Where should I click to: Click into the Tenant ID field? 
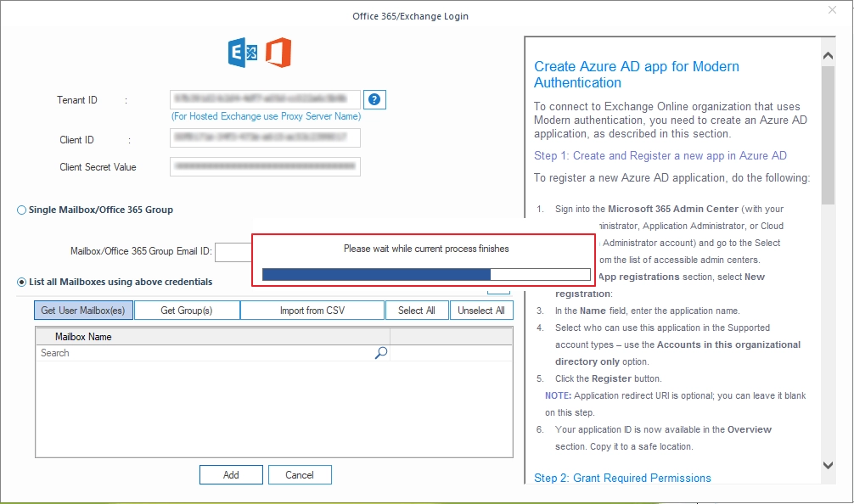point(265,99)
